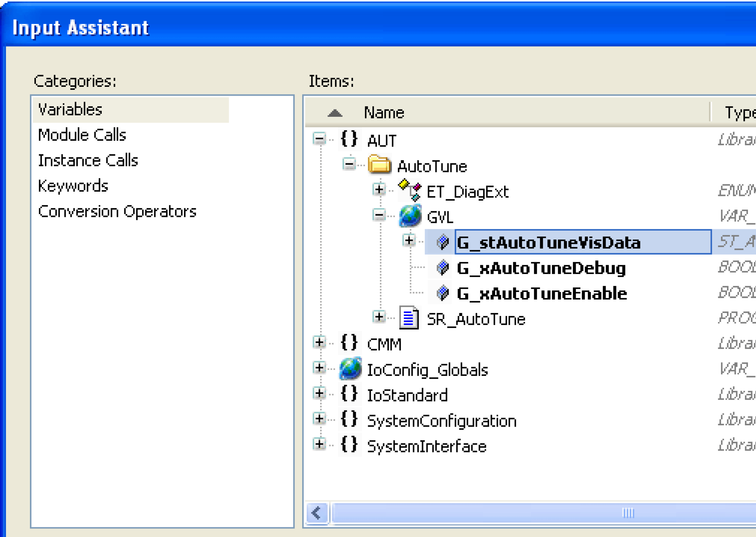Click the CMM library braces icon
The height and width of the screenshot is (537, 756).
[349, 343]
